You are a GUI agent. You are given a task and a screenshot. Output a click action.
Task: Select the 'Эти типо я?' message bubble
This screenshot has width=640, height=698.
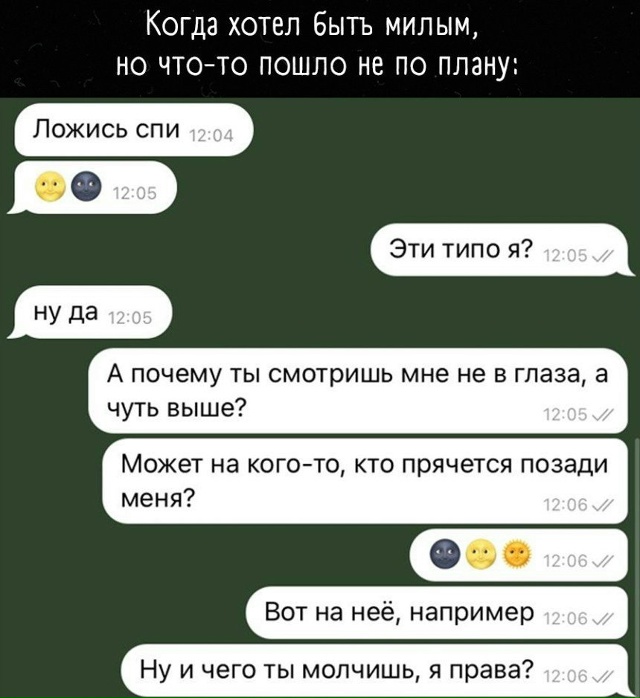[x=503, y=250]
